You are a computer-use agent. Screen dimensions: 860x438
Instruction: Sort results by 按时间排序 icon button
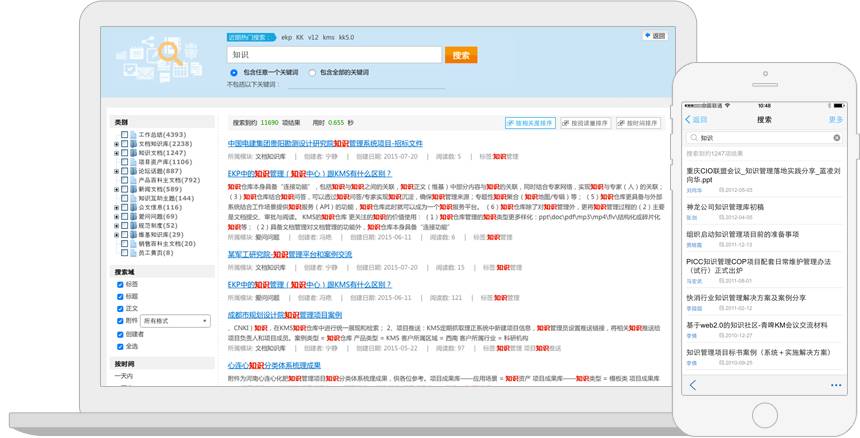pos(638,123)
